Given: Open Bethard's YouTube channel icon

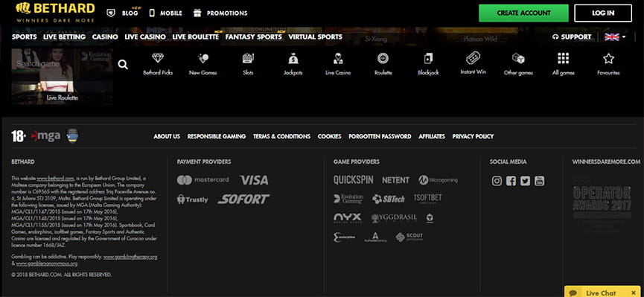Looking at the screenshot, I should [539, 181].
